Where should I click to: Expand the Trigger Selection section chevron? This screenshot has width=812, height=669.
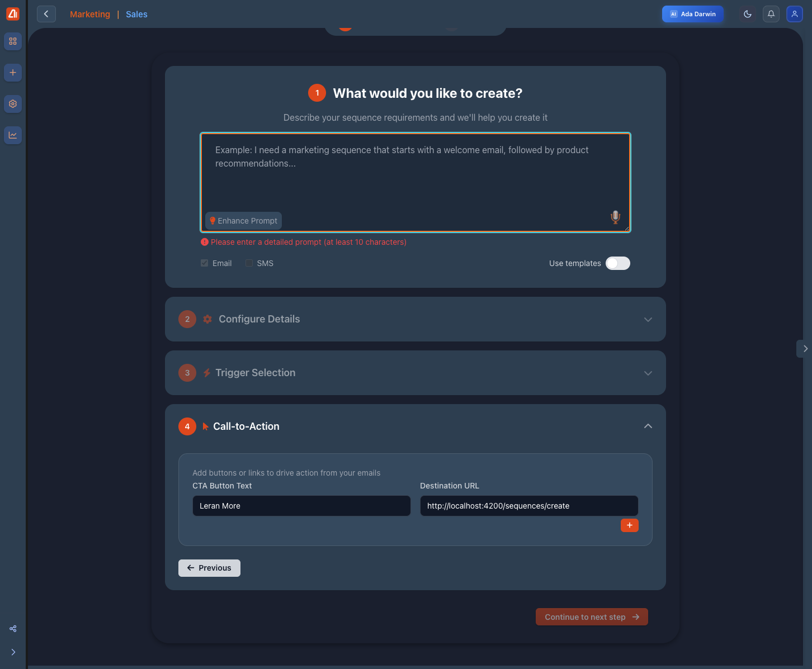pyautogui.click(x=648, y=373)
